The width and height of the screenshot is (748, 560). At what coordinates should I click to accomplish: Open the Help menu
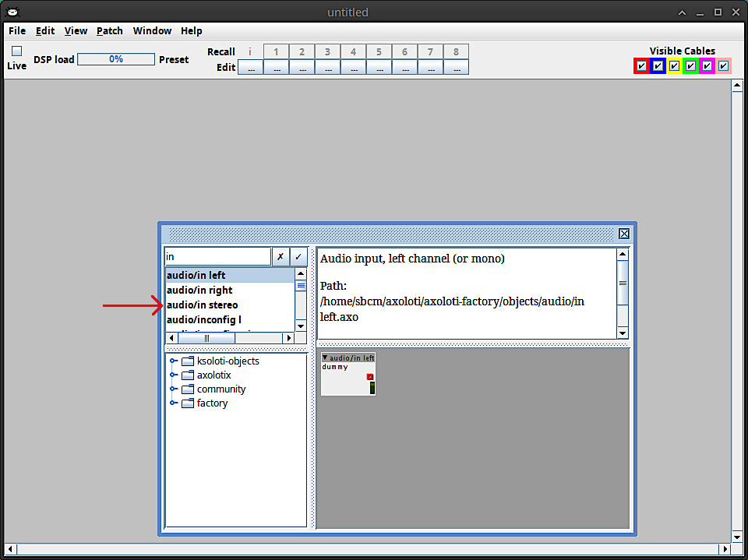point(192,31)
